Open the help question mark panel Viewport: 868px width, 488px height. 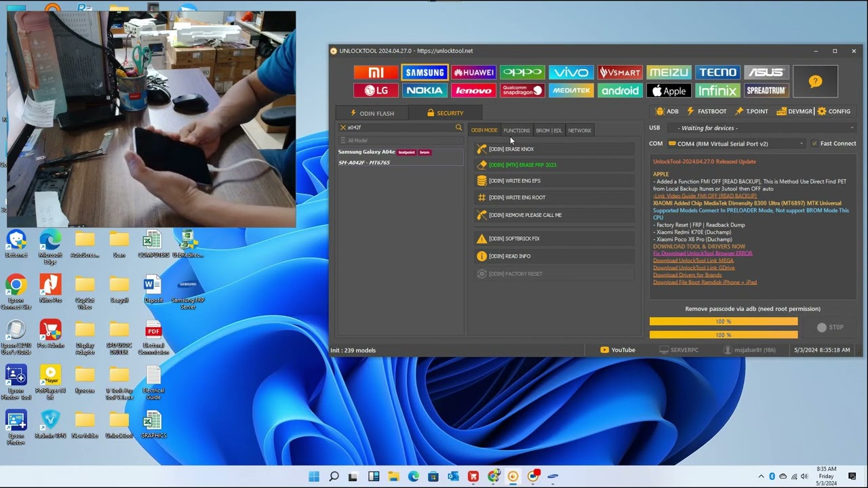815,81
